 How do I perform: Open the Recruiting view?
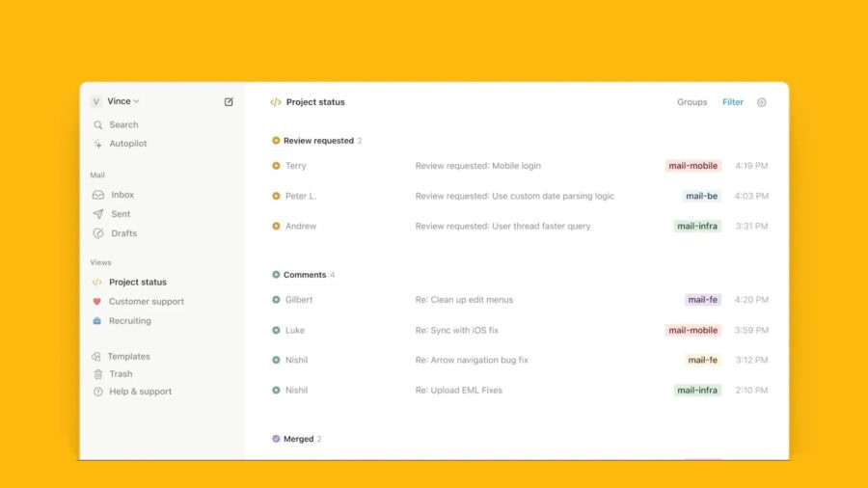point(129,321)
